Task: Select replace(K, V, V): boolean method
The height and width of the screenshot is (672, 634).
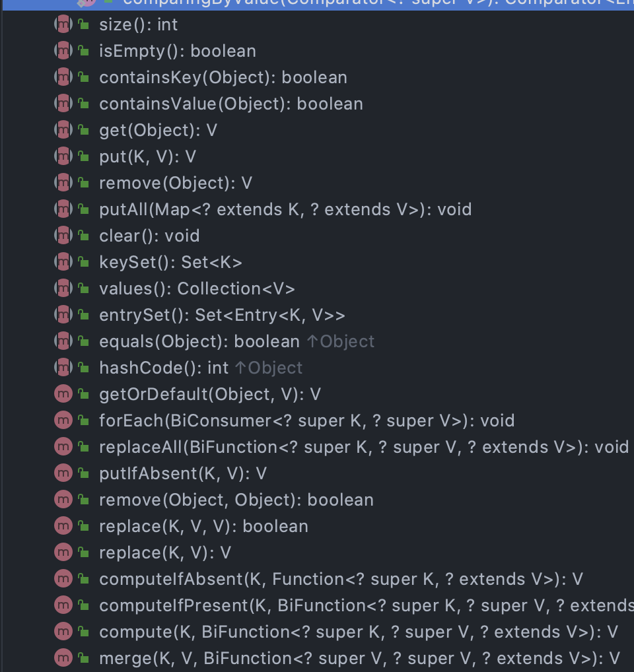Action: point(203,526)
